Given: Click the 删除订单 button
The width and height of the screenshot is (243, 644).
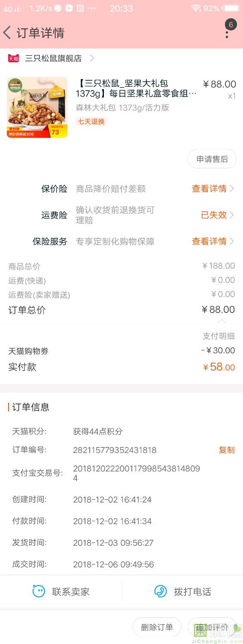Looking at the screenshot, I should point(157,627).
